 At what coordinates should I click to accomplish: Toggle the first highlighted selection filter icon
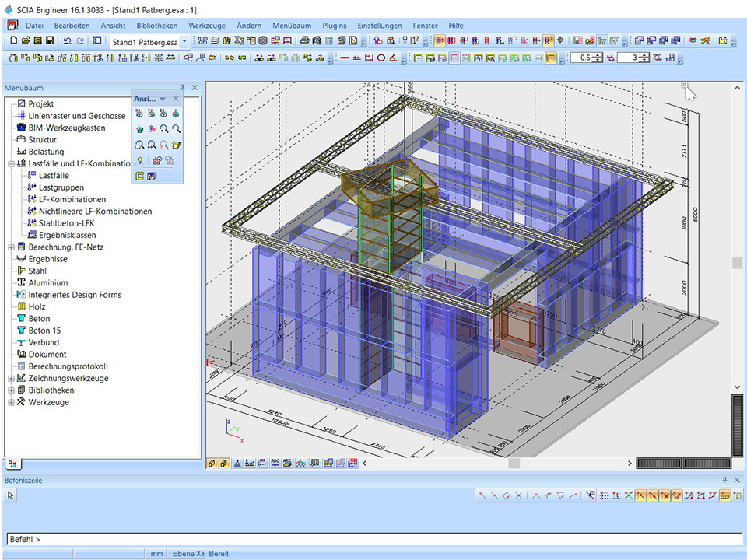440,40
